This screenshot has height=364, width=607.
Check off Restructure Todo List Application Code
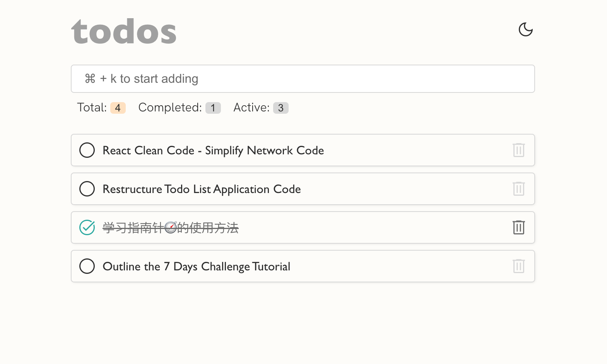pyautogui.click(x=87, y=189)
